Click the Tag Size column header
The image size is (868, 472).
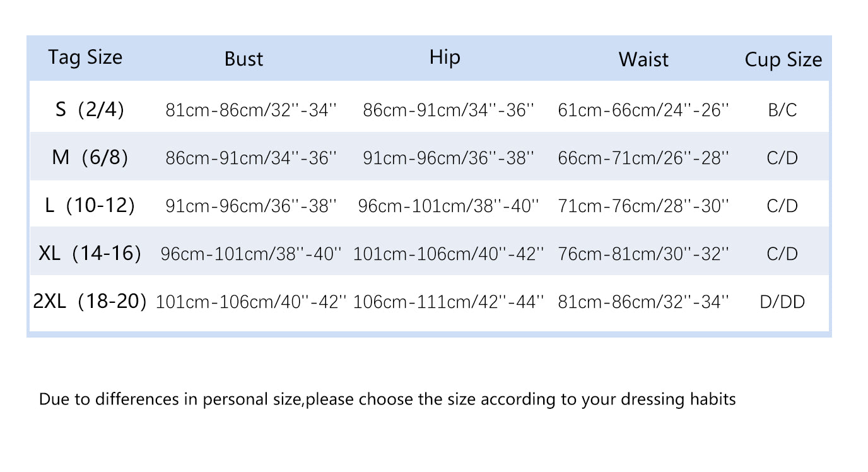(85, 57)
